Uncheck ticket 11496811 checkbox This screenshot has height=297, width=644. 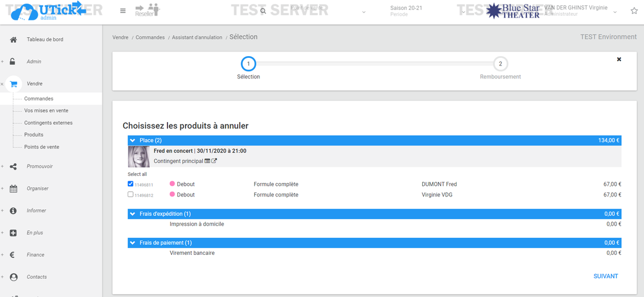(x=131, y=184)
